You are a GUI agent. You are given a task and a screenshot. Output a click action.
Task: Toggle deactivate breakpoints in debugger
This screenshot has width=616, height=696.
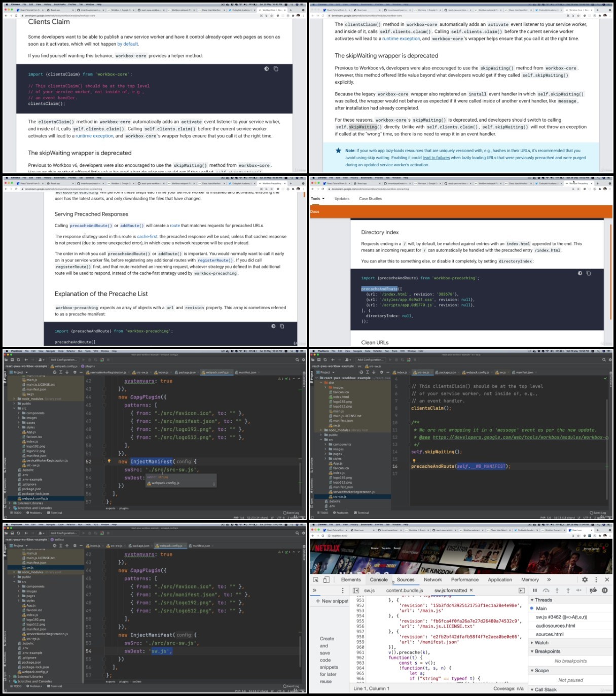click(593, 591)
